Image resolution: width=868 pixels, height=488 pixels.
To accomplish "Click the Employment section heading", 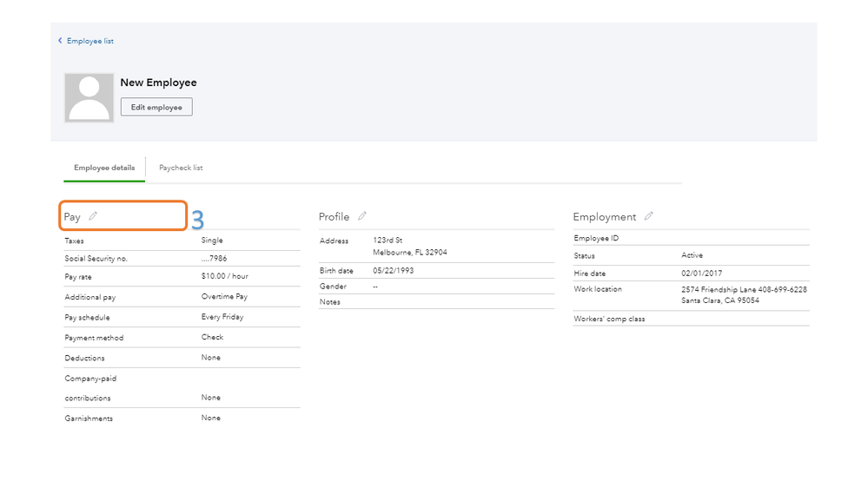I will point(604,217).
